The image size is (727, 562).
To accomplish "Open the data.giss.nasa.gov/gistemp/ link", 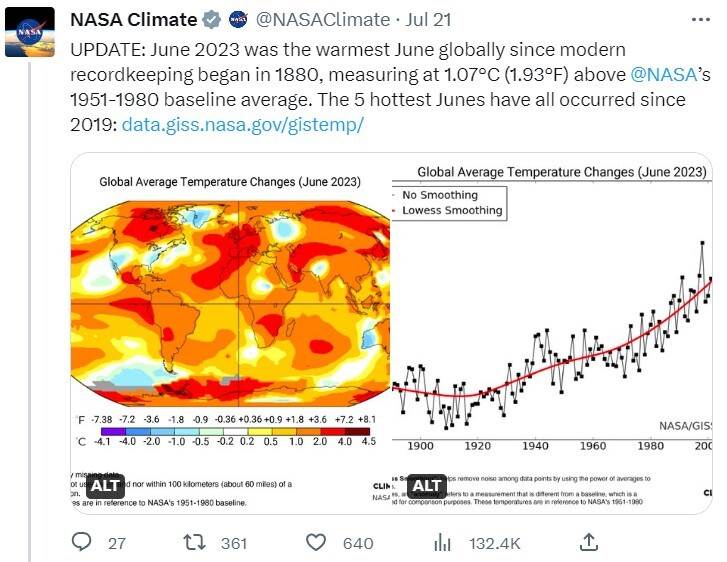I will tap(243, 125).
